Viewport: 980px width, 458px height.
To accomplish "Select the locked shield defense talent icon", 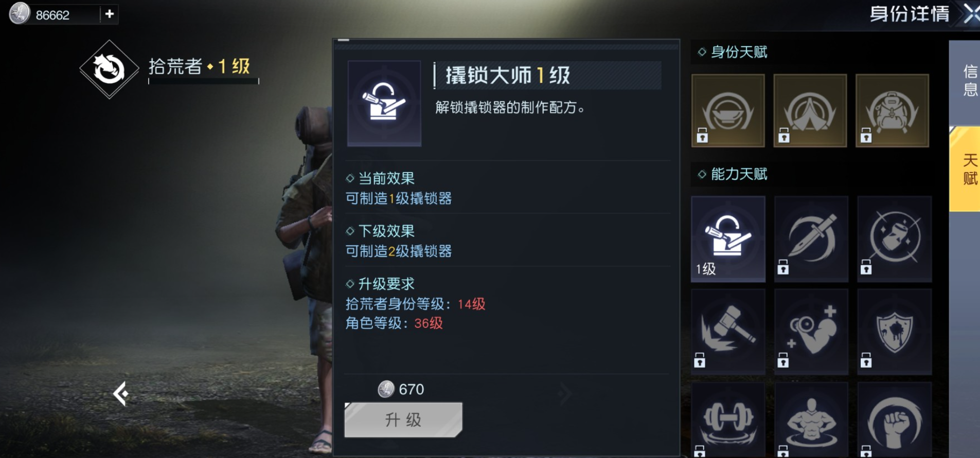I will click(895, 332).
